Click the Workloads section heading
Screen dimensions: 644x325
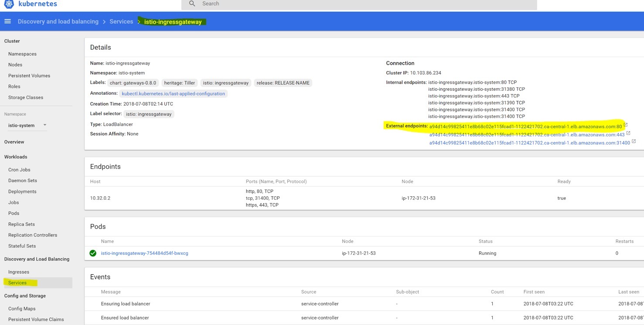click(16, 157)
